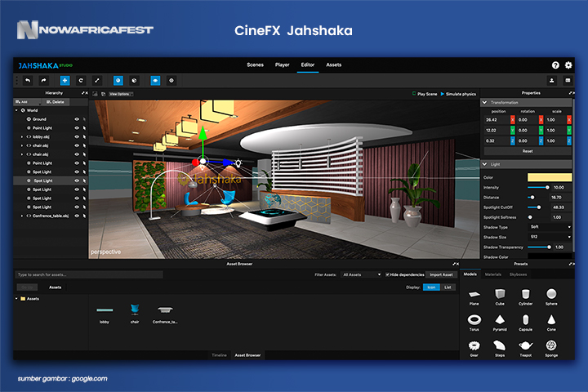This screenshot has height=392, width=588.
Task: Open the Filter Assets dropdown
Action: [361, 274]
